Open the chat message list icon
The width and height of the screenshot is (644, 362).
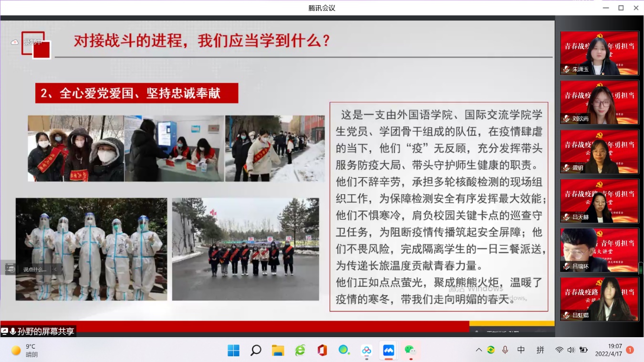click(x=10, y=269)
